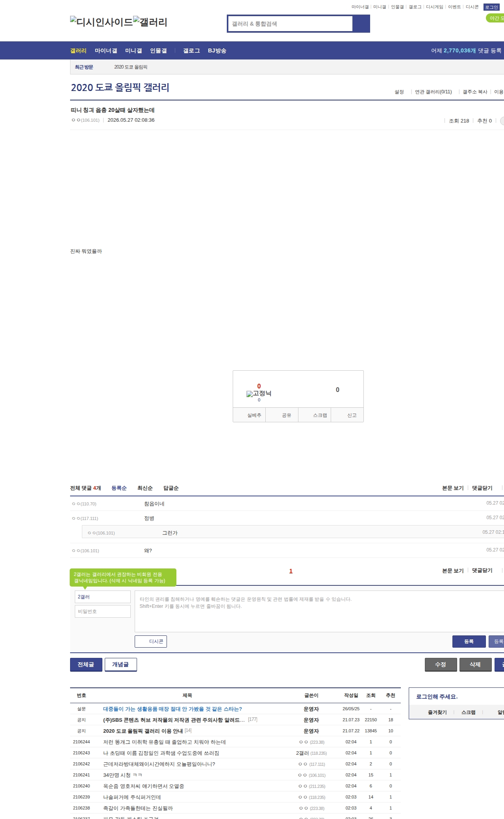Select 갤러리 in the blue navigation bar

[78, 50]
